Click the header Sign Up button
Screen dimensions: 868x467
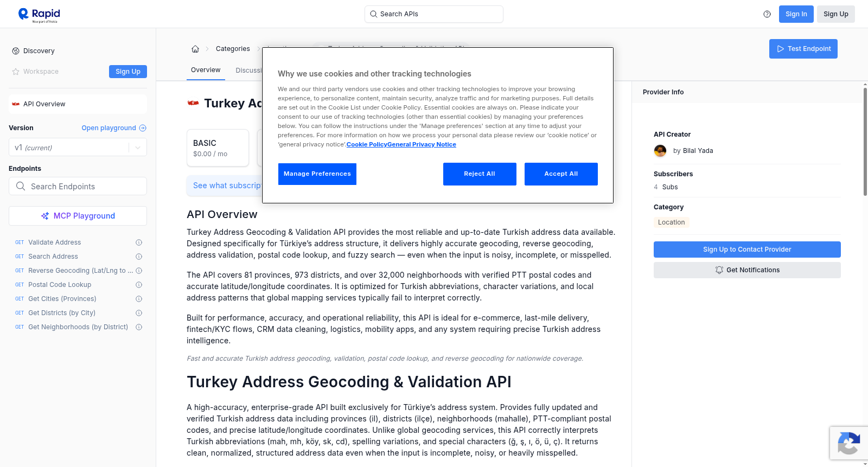(x=836, y=14)
